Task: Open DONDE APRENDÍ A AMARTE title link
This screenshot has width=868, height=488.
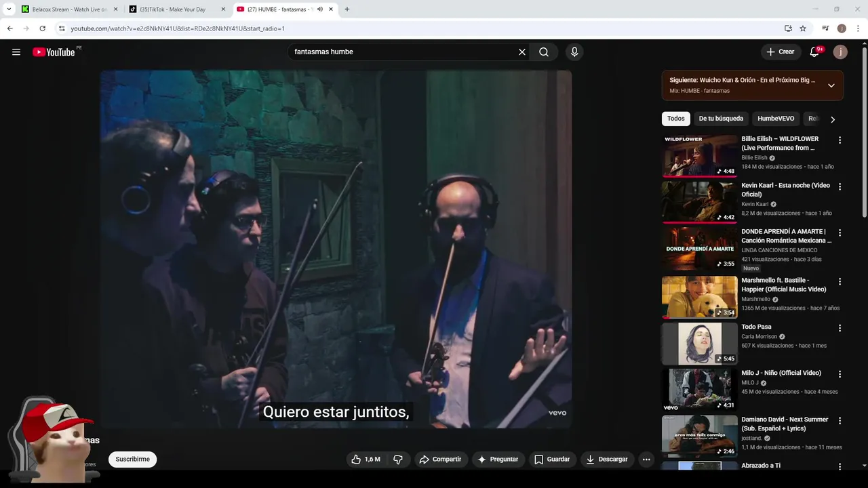Action: coord(787,236)
